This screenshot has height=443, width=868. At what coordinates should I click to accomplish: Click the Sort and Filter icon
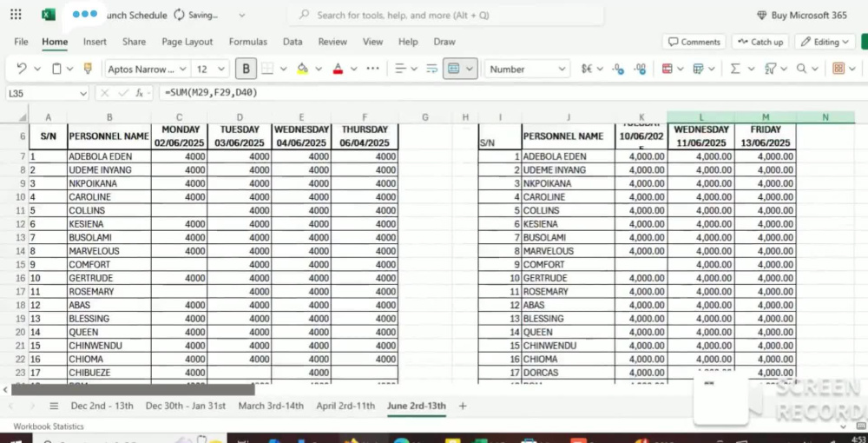coord(770,69)
